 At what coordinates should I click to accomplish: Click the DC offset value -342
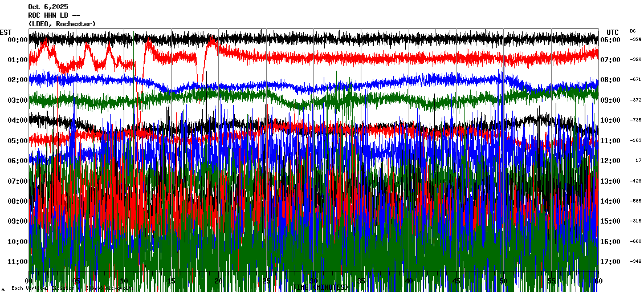tap(635, 262)
